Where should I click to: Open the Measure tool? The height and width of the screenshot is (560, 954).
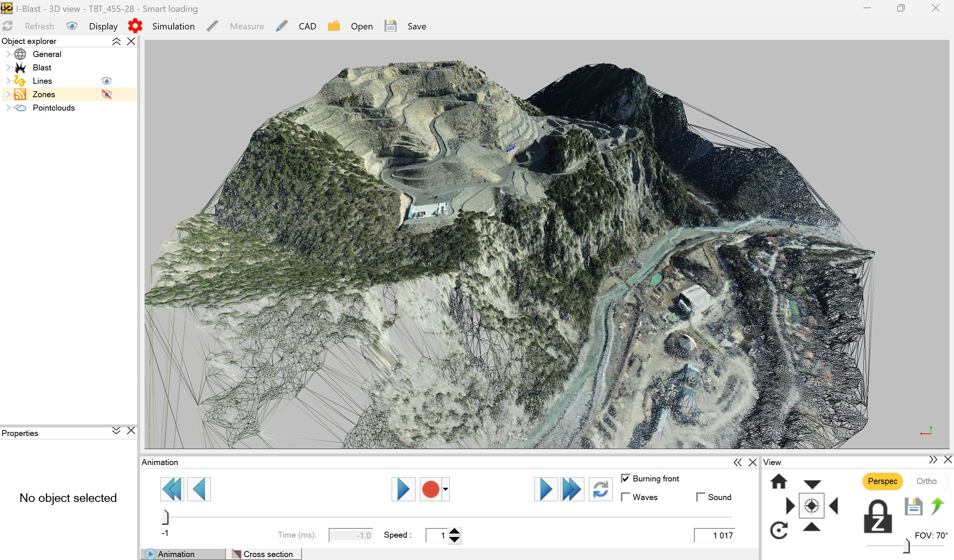click(x=246, y=26)
